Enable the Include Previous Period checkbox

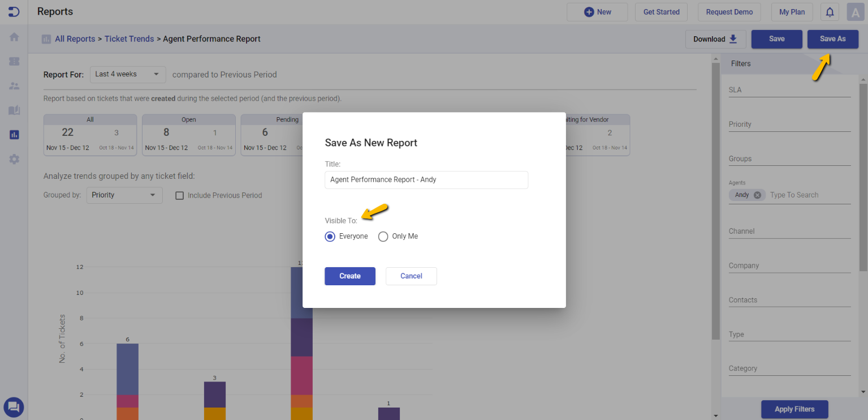click(179, 195)
